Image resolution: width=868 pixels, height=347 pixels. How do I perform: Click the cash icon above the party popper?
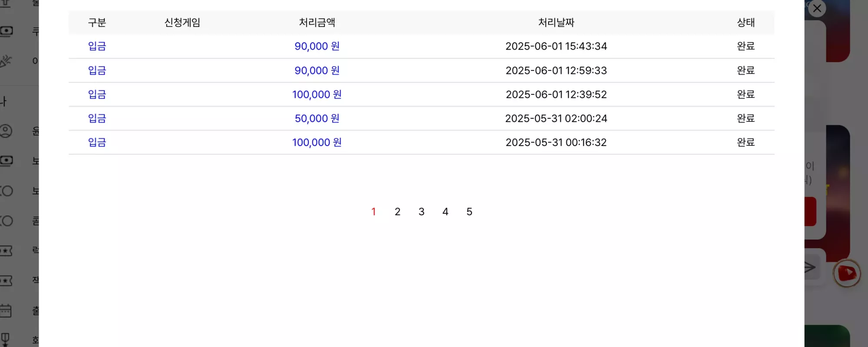(6, 31)
